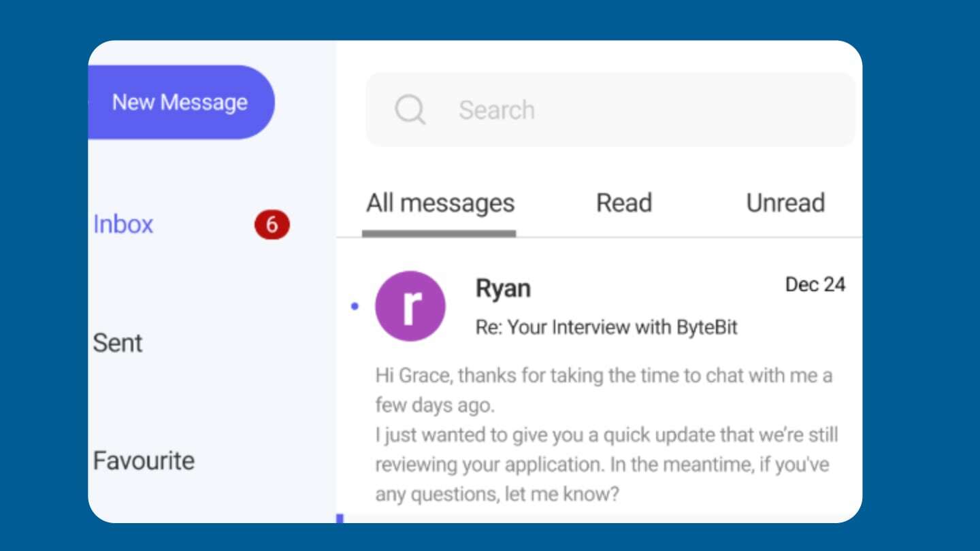Viewport: 980px width, 551px height.
Task: Type in the Search field
Action: click(x=612, y=110)
